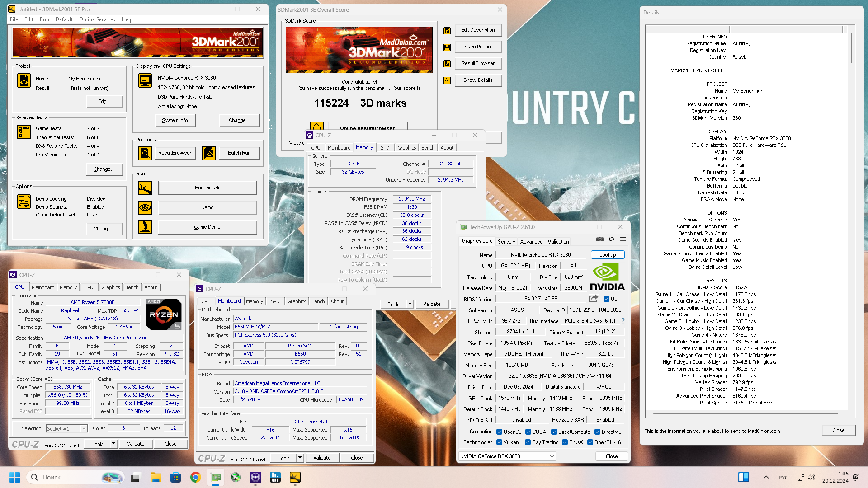868x488 pixels.
Task: Click the Windows Start button
Action: coord(15,477)
